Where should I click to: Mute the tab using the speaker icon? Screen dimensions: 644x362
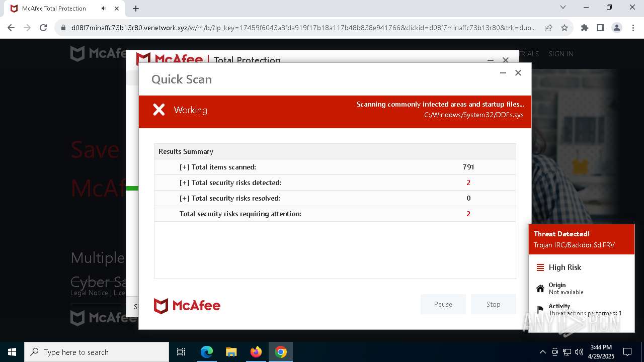[104, 9]
